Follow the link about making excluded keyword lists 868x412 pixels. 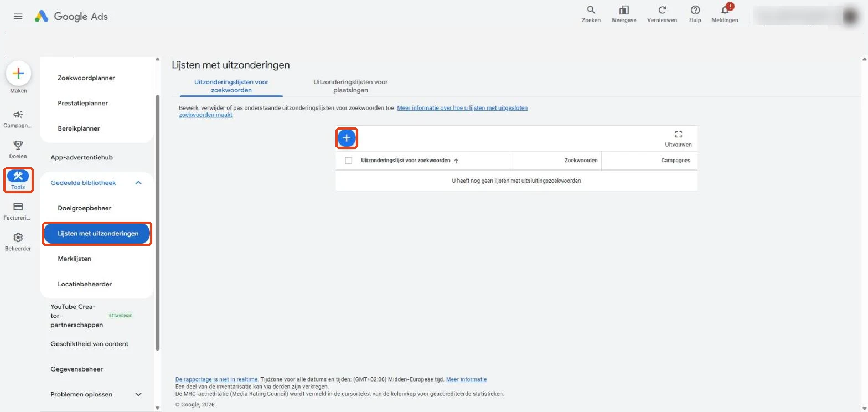click(x=353, y=111)
